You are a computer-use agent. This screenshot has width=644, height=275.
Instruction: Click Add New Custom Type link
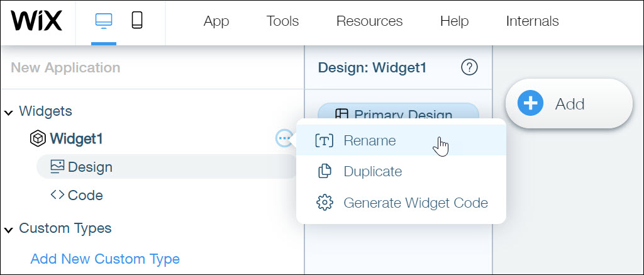pos(105,259)
